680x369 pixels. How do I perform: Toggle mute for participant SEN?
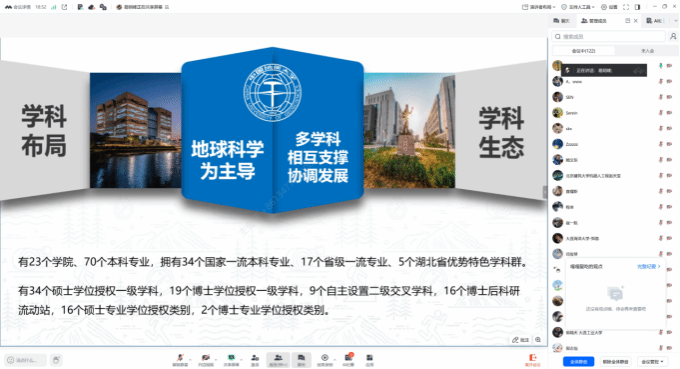(660, 97)
